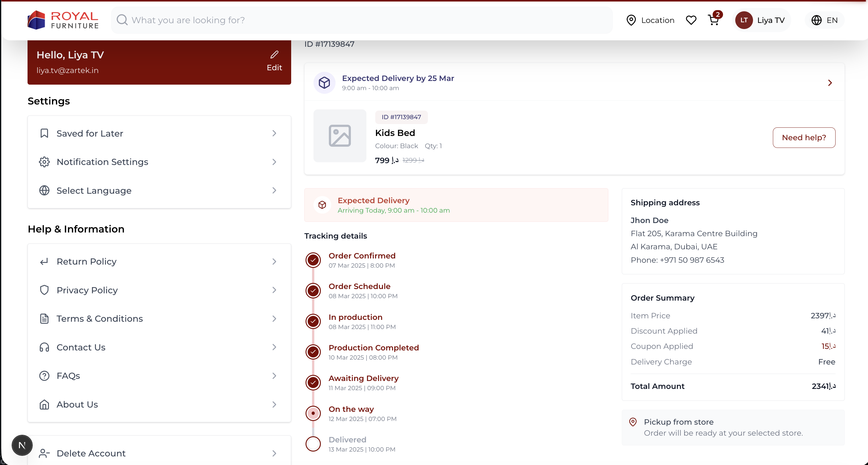Viewport: 868px width, 465px height.
Task: Click the On the way step marker
Action: [x=313, y=413]
